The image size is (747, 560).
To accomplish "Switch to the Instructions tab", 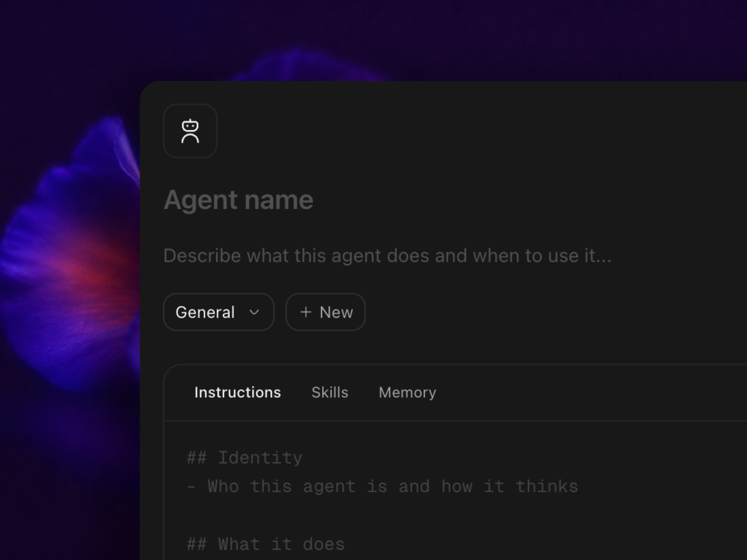I will [x=238, y=393].
